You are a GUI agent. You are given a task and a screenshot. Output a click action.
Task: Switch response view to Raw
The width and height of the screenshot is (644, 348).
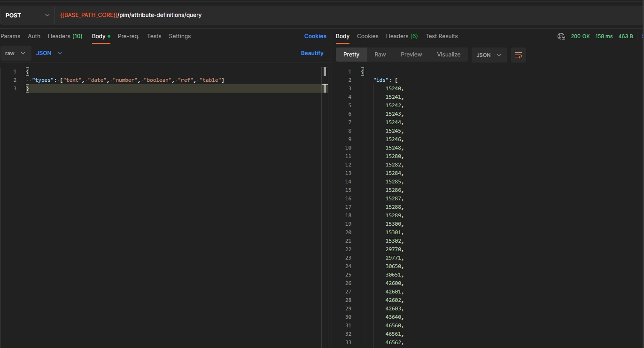click(x=380, y=55)
